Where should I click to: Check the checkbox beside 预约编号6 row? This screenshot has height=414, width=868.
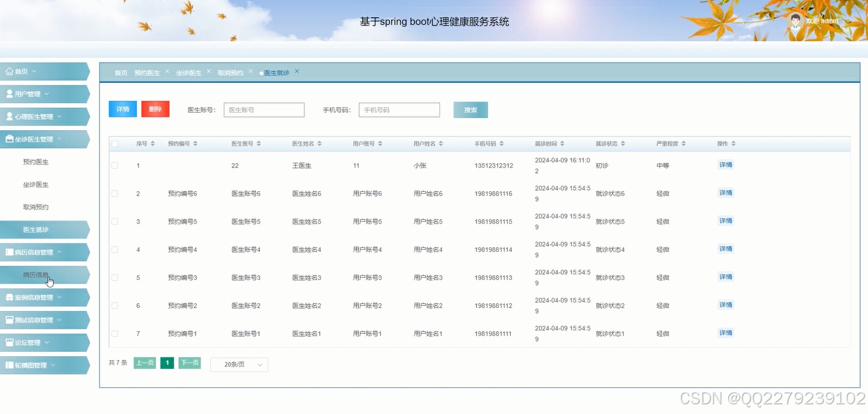pos(115,193)
